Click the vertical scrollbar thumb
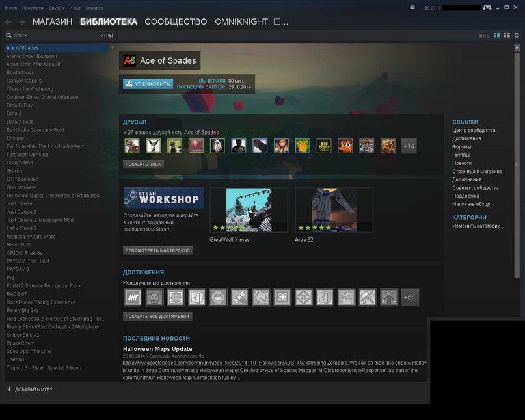525x420 pixels. tap(517, 164)
